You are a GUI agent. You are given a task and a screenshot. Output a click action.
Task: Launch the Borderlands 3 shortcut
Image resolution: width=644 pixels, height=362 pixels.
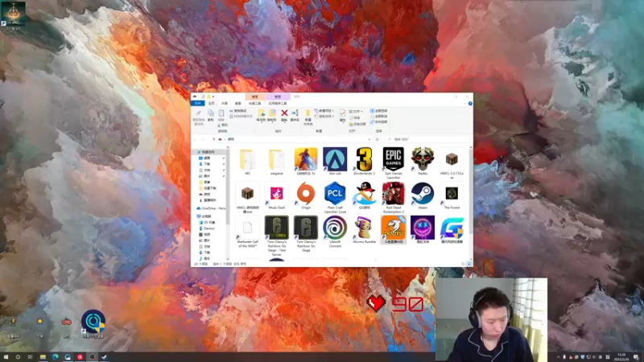(365, 162)
